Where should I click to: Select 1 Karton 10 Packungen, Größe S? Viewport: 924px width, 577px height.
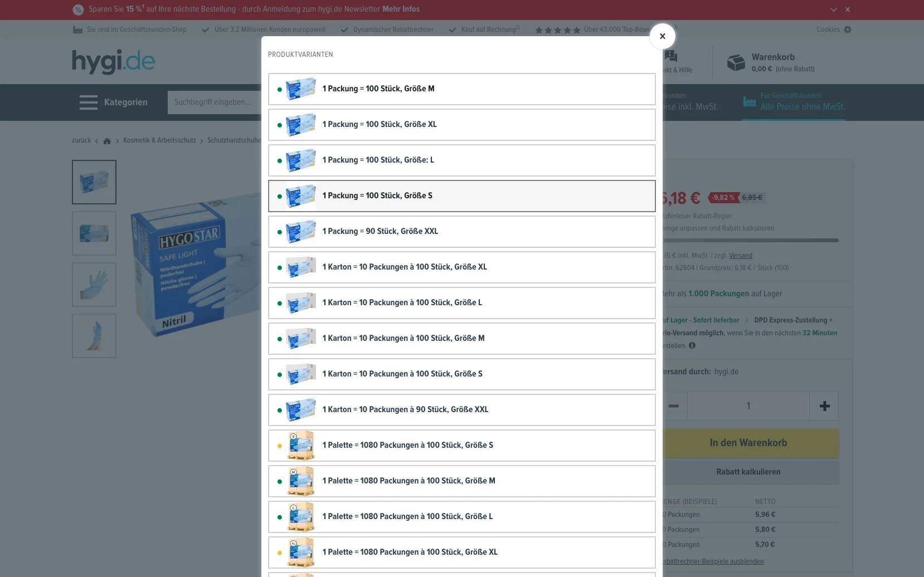[x=461, y=374]
